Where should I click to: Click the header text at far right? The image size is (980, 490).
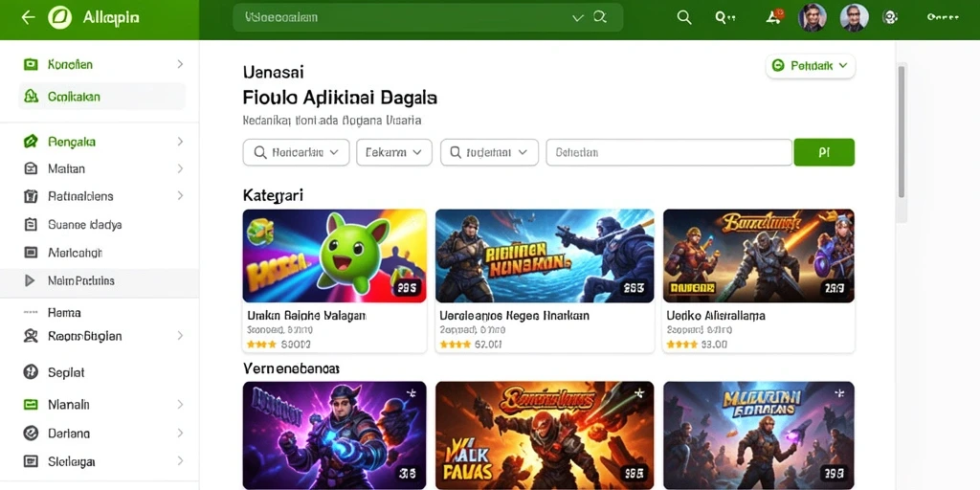[x=943, y=17]
